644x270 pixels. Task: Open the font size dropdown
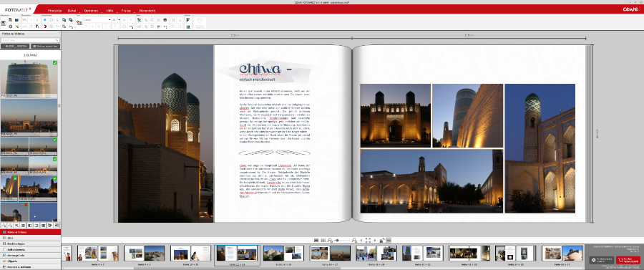pyautogui.click(x=116, y=20)
